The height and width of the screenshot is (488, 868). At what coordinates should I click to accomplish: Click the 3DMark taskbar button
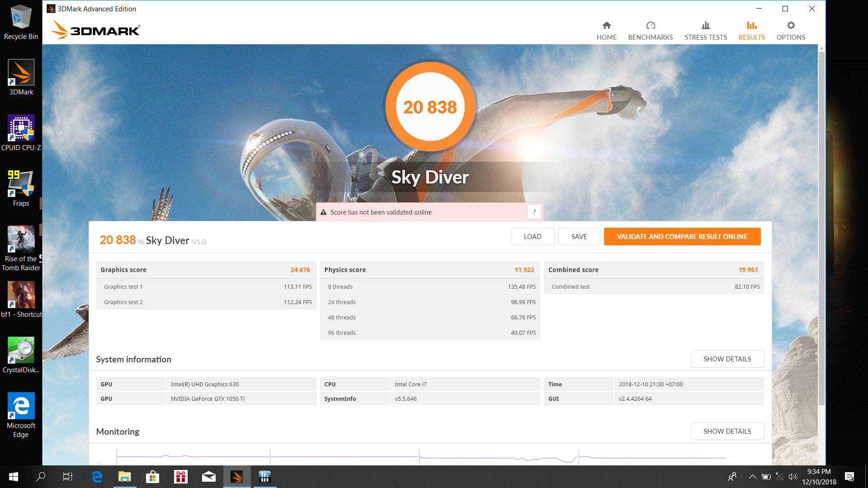coord(237,477)
